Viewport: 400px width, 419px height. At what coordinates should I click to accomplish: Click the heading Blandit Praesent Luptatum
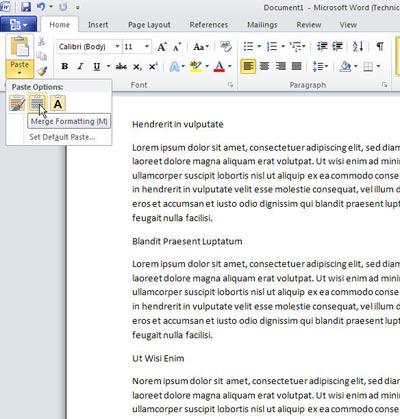click(x=187, y=241)
